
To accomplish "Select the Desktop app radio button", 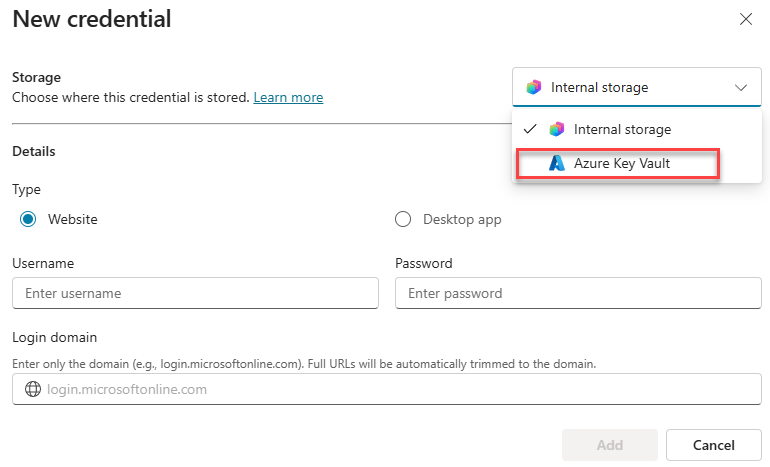I will (x=403, y=219).
